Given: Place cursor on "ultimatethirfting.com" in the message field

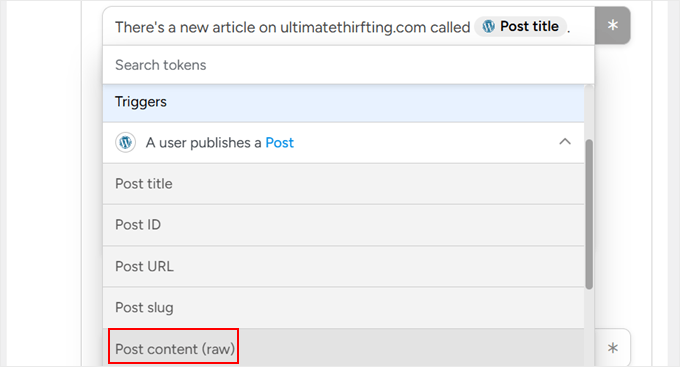Looking at the screenshot, I should [x=353, y=27].
